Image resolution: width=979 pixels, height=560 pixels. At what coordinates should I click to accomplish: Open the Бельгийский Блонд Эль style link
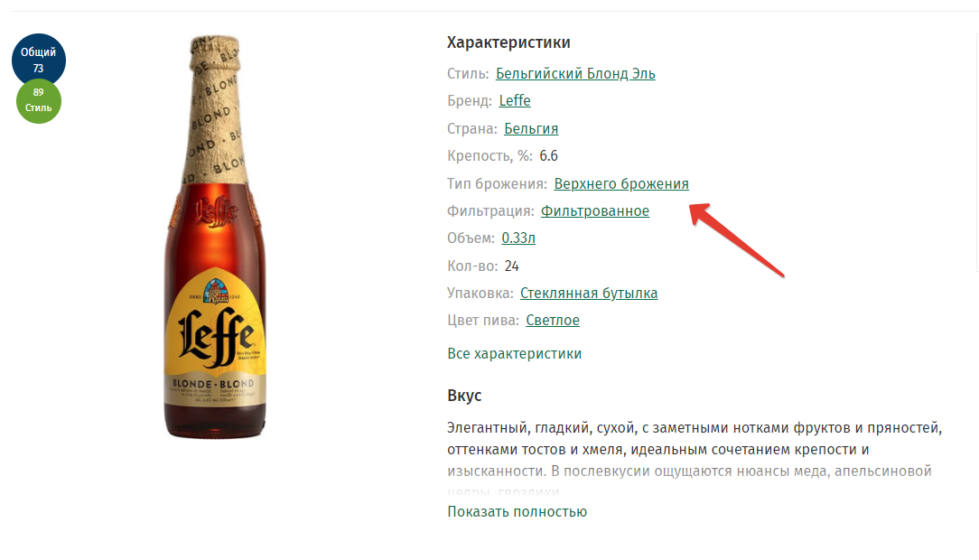tap(575, 74)
